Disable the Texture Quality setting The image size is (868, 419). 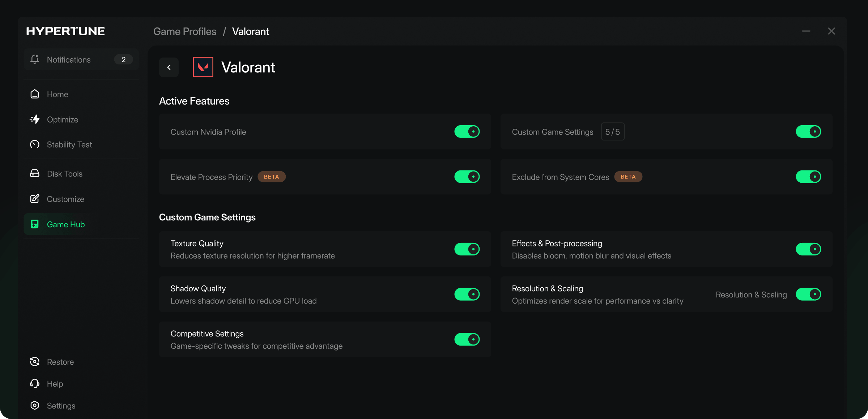click(x=467, y=249)
